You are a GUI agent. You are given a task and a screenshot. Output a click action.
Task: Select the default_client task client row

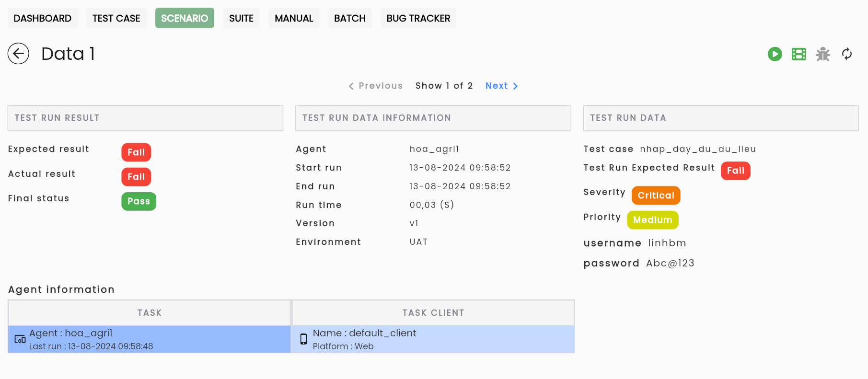click(x=433, y=339)
